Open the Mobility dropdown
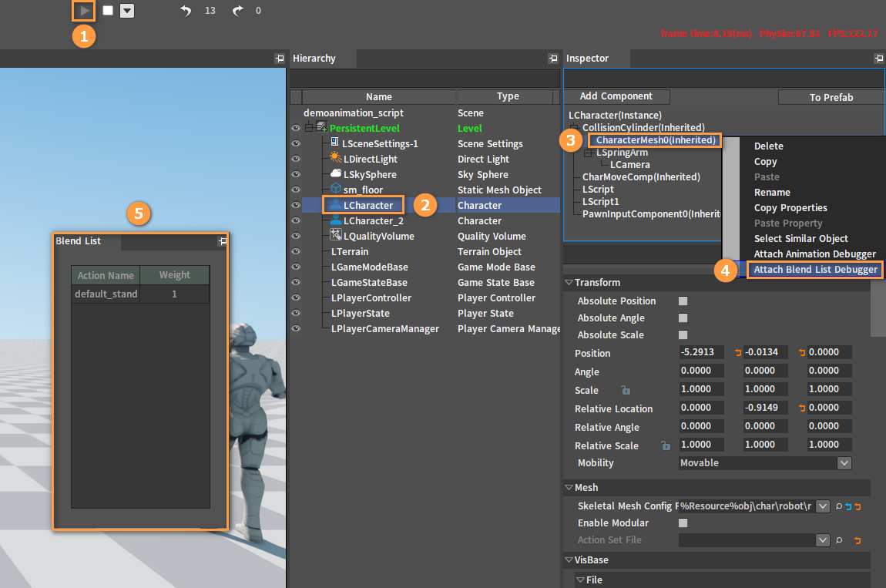 844,463
